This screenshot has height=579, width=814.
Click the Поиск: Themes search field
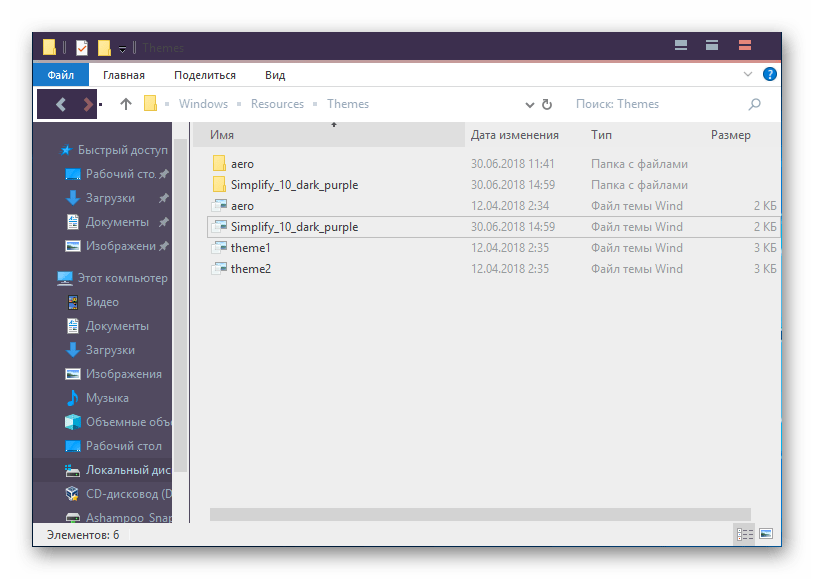click(x=655, y=104)
